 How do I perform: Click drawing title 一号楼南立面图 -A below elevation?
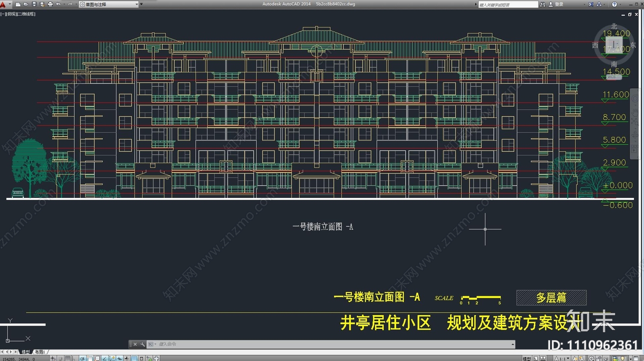pyautogui.click(x=323, y=227)
